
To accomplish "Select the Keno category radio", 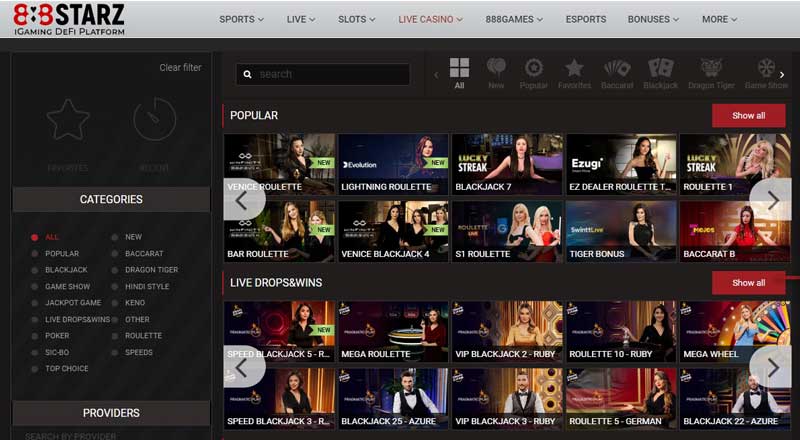I will click(x=115, y=303).
